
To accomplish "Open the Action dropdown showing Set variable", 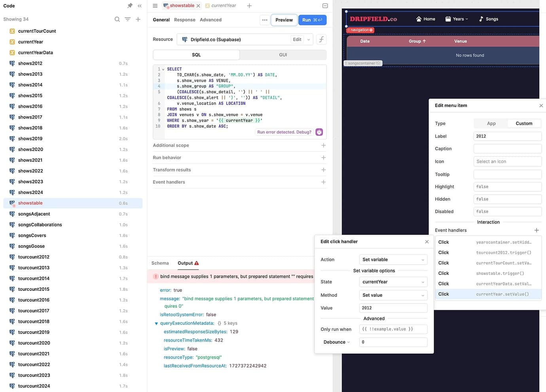I will (x=393, y=260).
